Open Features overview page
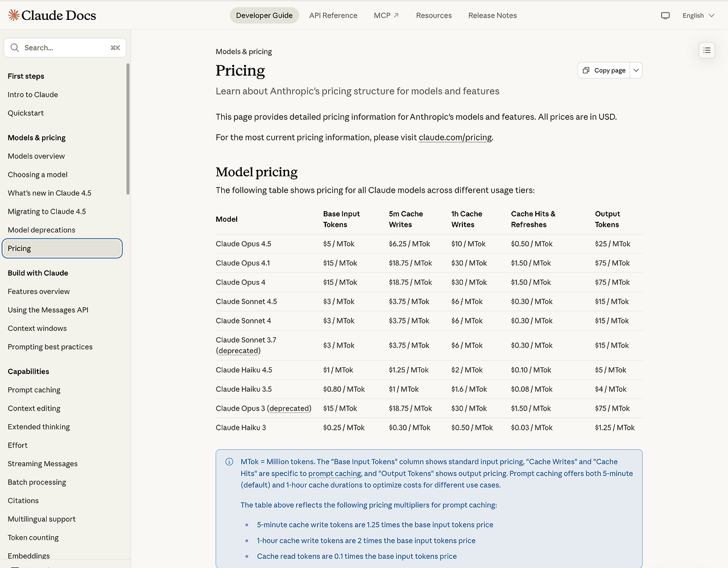Viewport: 728px width, 568px height. click(x=39, y=292)
